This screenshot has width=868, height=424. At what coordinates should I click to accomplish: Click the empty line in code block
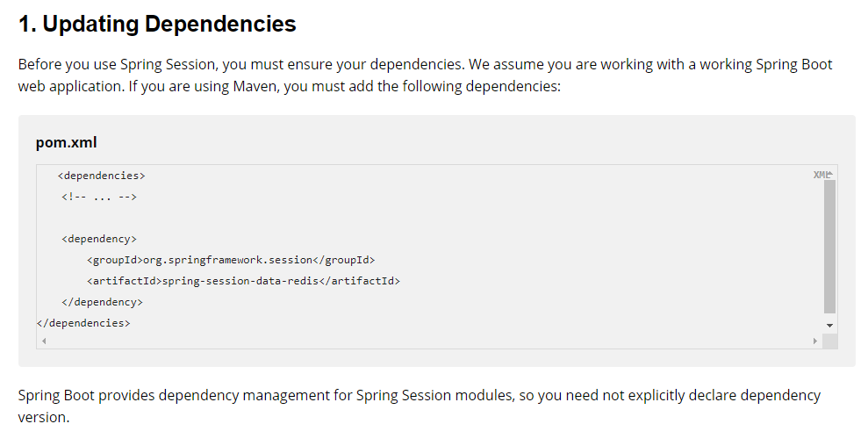pos(429,218)
